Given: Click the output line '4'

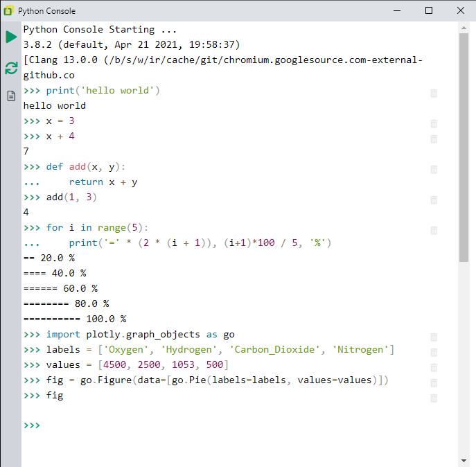Looking at the screenshot, I should tap(26, 212).
